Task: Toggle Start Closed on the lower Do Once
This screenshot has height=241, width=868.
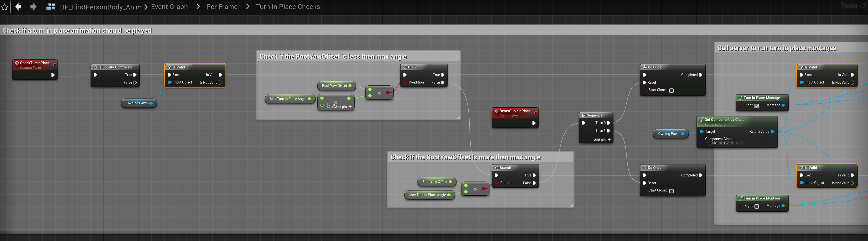Action: [671, 191]
